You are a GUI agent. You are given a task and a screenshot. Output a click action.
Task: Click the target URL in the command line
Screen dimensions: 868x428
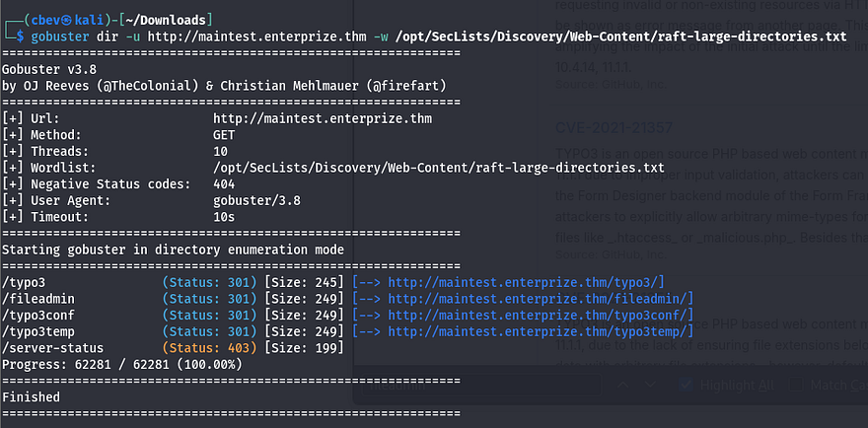coord(268,37)
